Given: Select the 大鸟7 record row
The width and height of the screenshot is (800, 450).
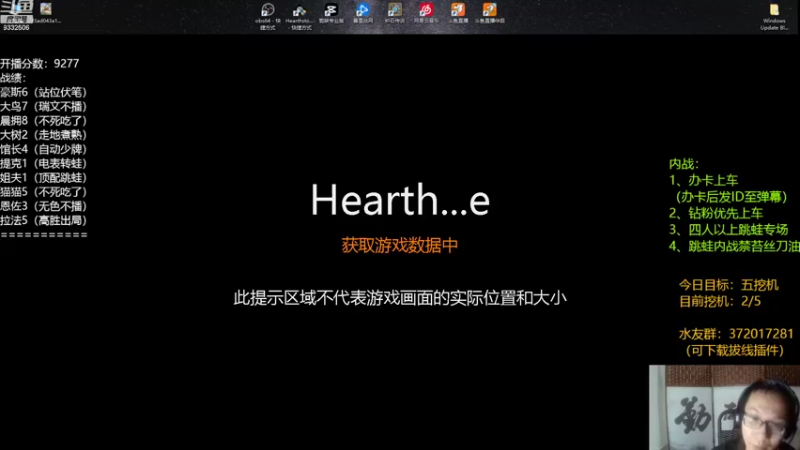Looking at the screenshot, I should coord(43,107).
